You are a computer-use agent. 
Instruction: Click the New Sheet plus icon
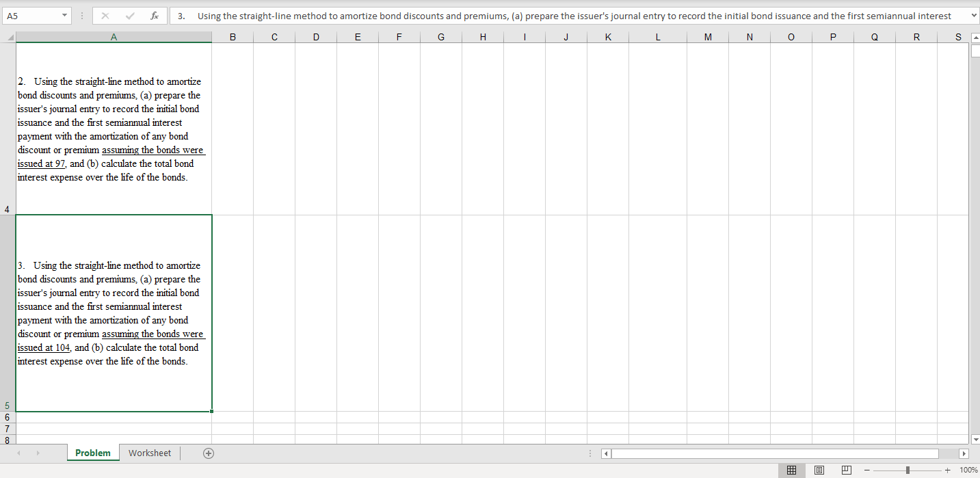tap(209, 453)
